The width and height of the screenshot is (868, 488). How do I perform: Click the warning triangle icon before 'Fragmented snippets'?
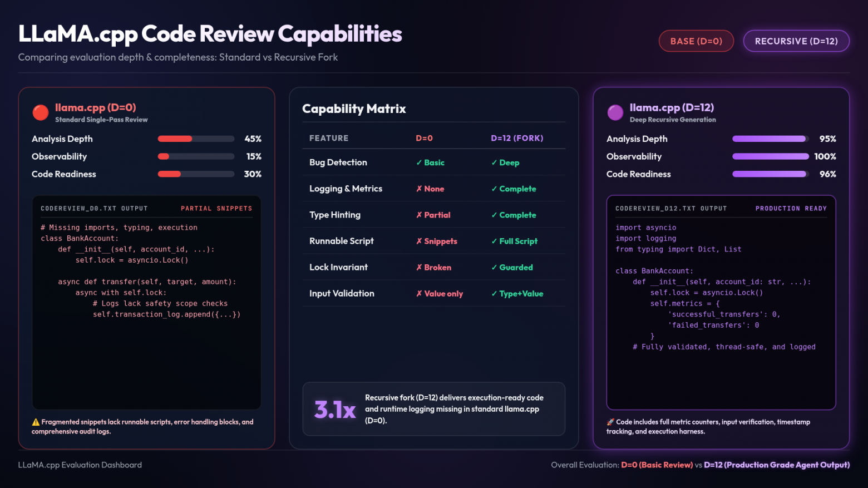(x=36, y=422)
